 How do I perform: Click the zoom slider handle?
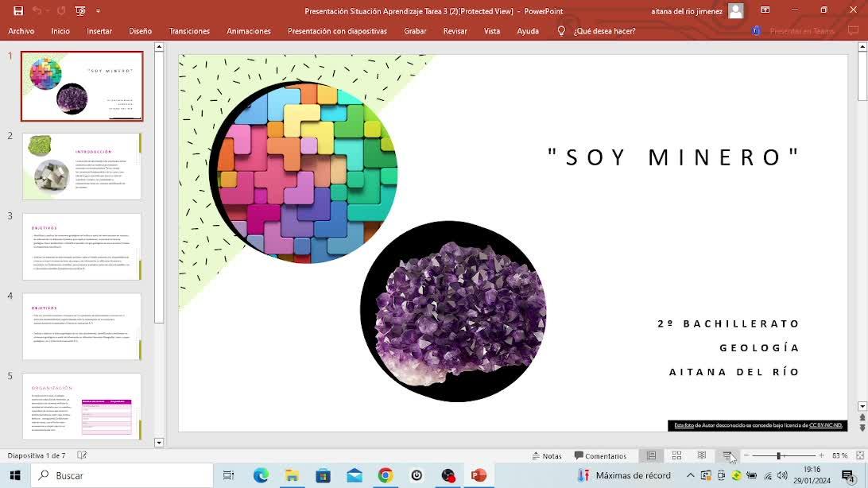779,455
